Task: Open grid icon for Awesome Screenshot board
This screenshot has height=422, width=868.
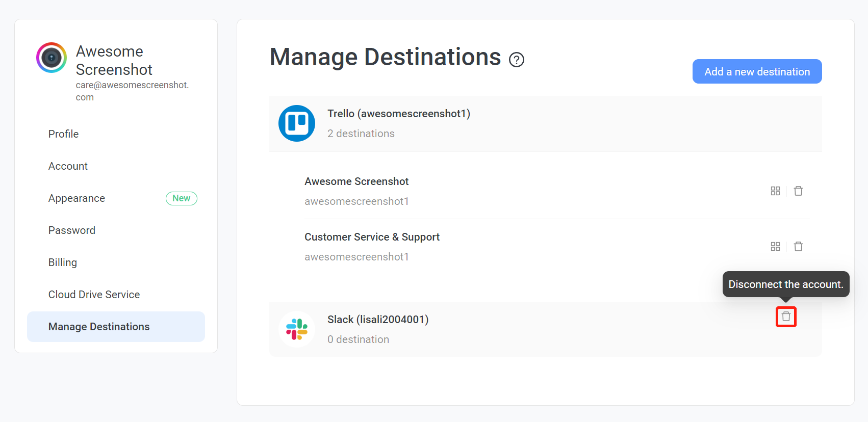Action: pyautogui.click(x=775, y=191)
